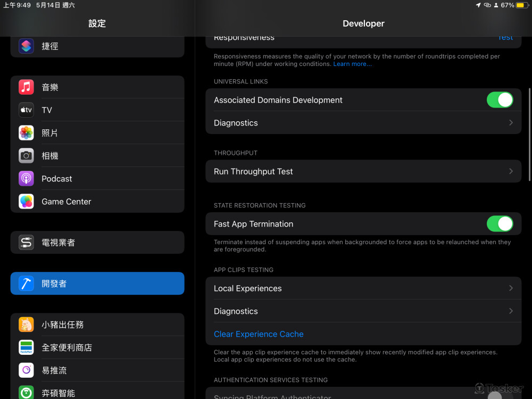Expand Local Experiences chevron

[511, 288]
